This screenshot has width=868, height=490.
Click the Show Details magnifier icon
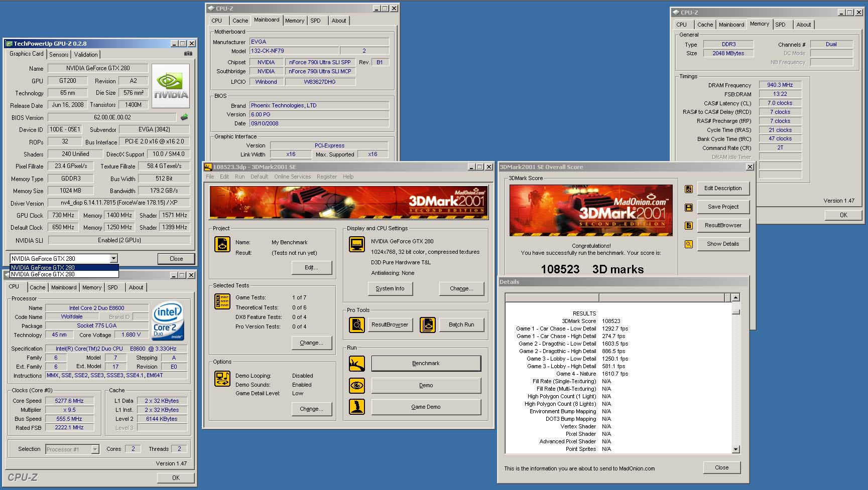click(x=688, y=244)
